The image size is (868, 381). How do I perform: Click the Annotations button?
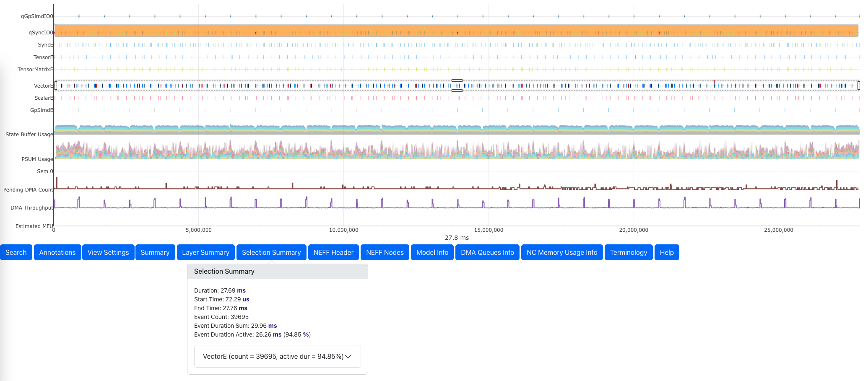pos(57,252)
